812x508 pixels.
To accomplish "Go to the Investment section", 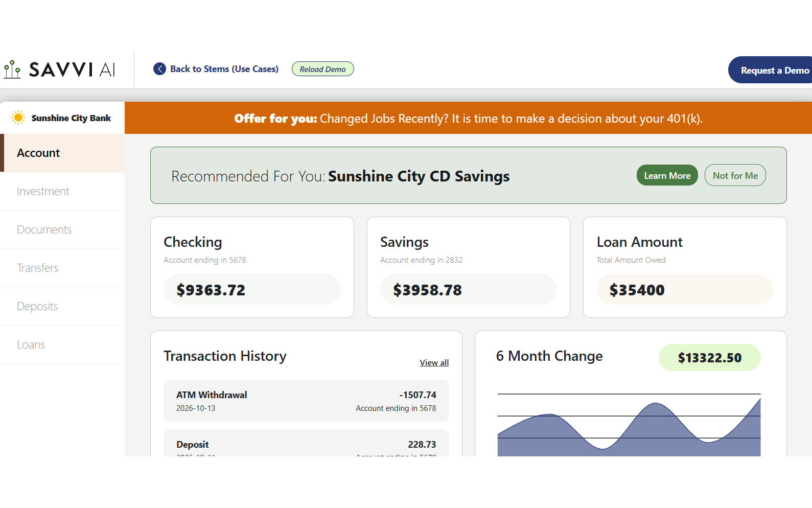I will click(62, 191).
